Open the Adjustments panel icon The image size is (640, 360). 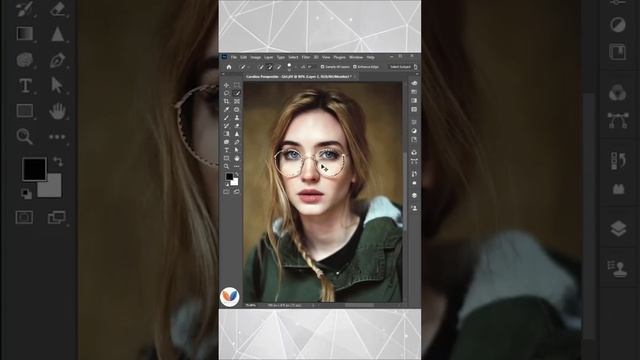tap(414, 131)
